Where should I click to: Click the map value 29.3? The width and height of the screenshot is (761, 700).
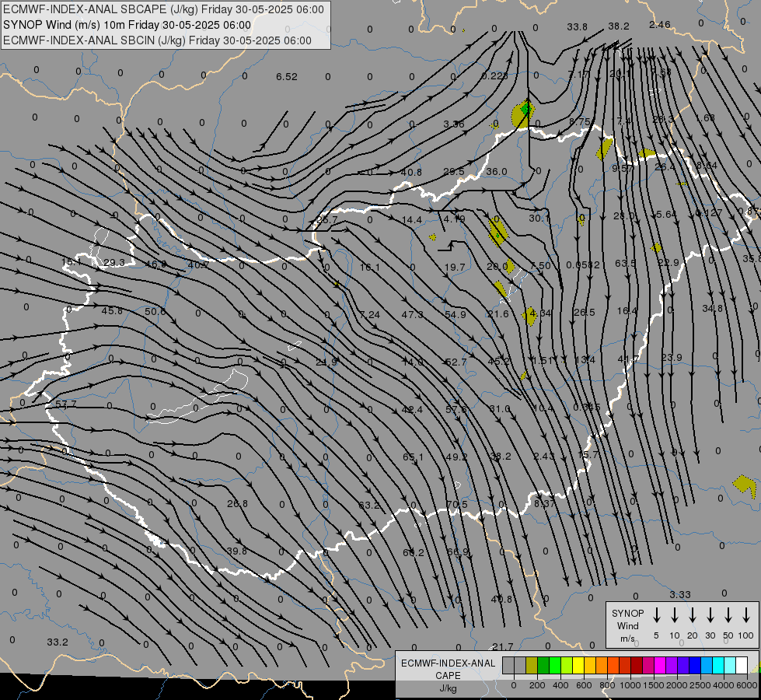114,262
